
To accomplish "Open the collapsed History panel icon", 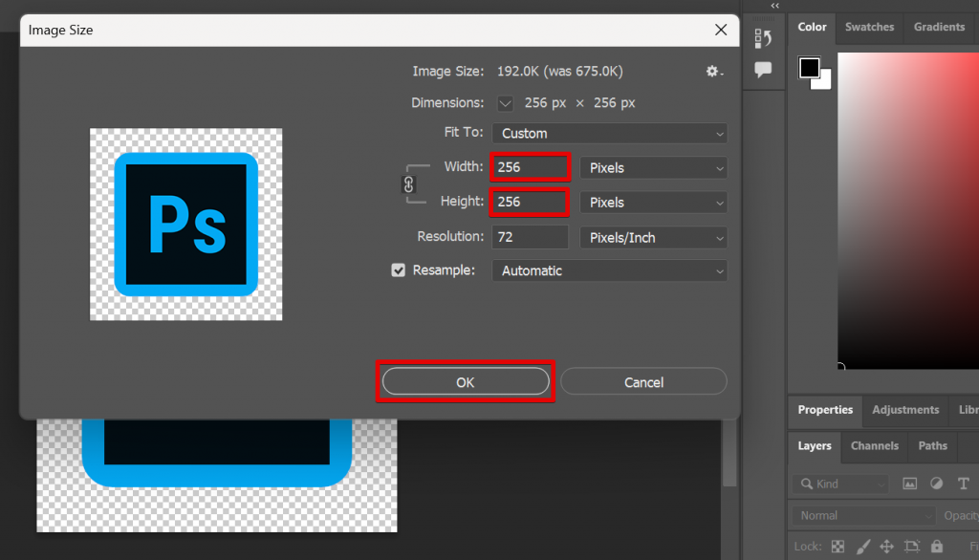I will click(763, 36).
